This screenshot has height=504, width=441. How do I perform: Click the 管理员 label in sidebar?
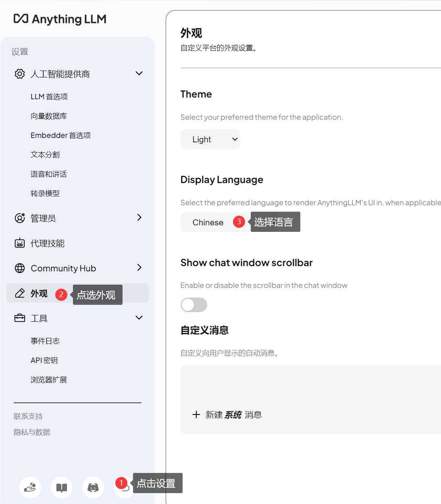43,218
